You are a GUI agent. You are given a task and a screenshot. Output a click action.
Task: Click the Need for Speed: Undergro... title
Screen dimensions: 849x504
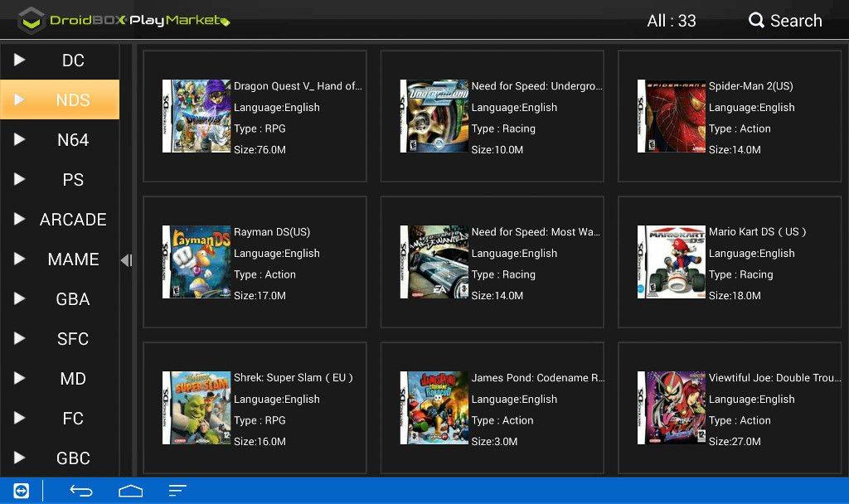tap(536, 86)
